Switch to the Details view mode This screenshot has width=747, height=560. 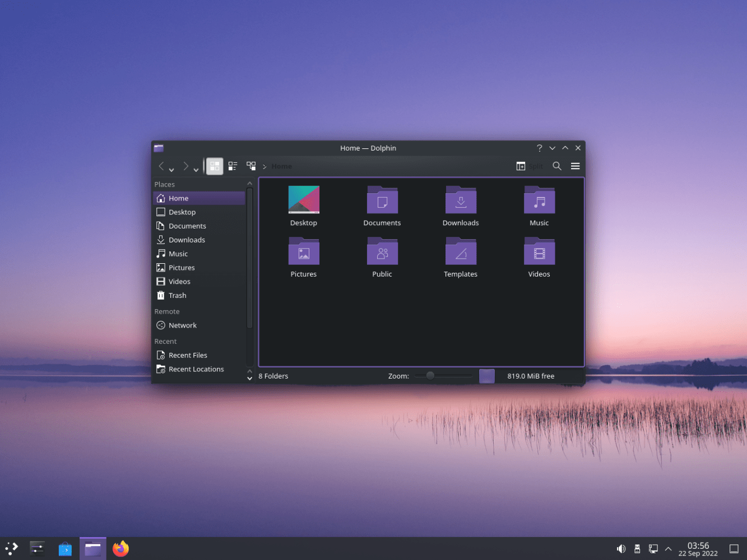pos(233,166)
